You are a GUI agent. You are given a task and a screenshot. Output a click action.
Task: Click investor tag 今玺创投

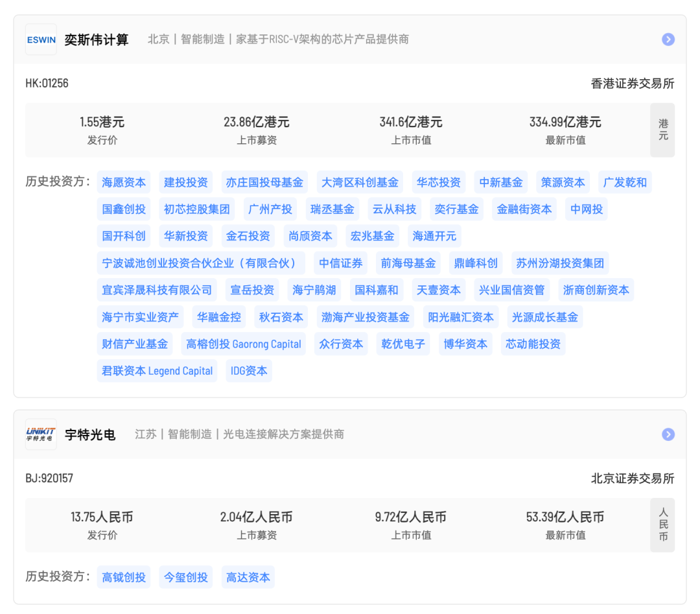click(x=186, y=578)
